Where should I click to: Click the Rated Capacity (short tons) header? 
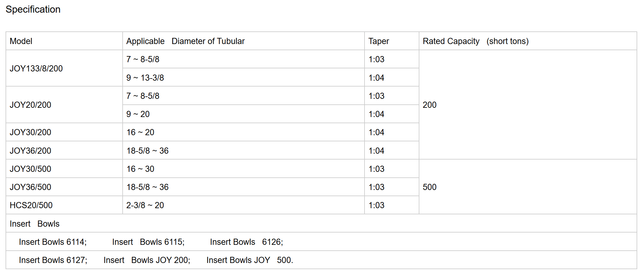coord(475,41)
